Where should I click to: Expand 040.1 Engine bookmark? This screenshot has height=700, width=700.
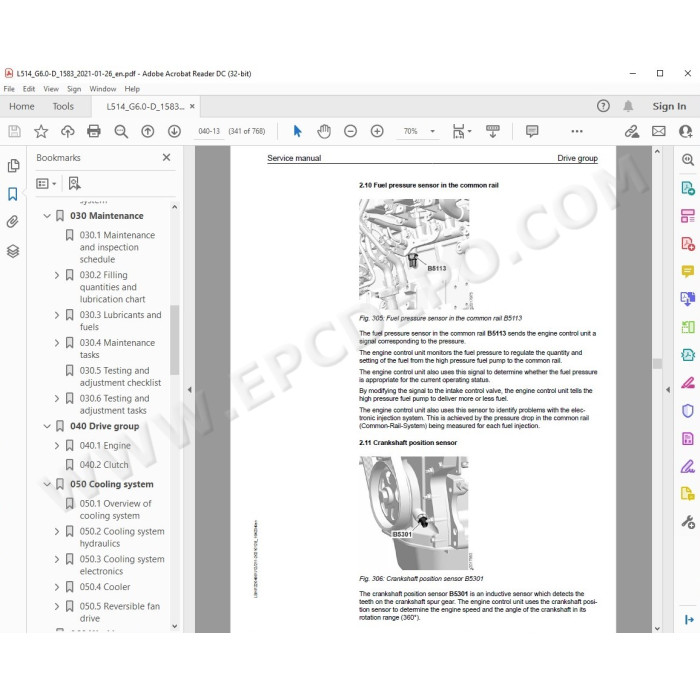(57, 446)
